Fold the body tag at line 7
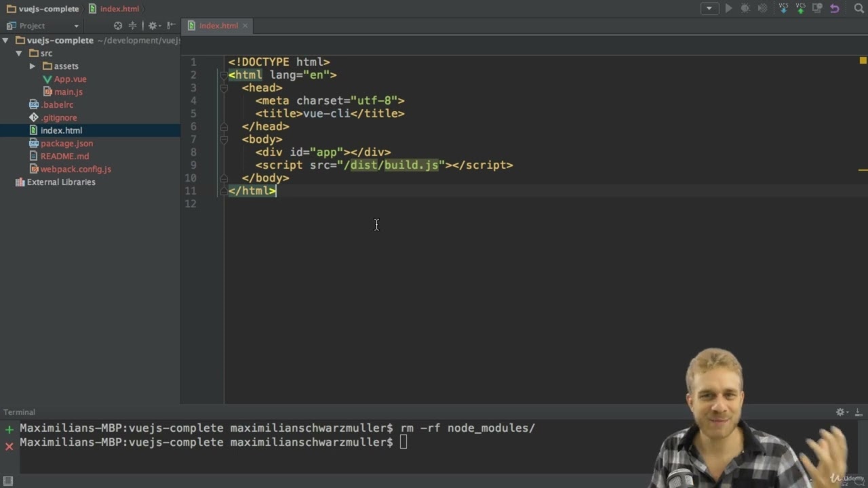868x488 pixels. 223,140
